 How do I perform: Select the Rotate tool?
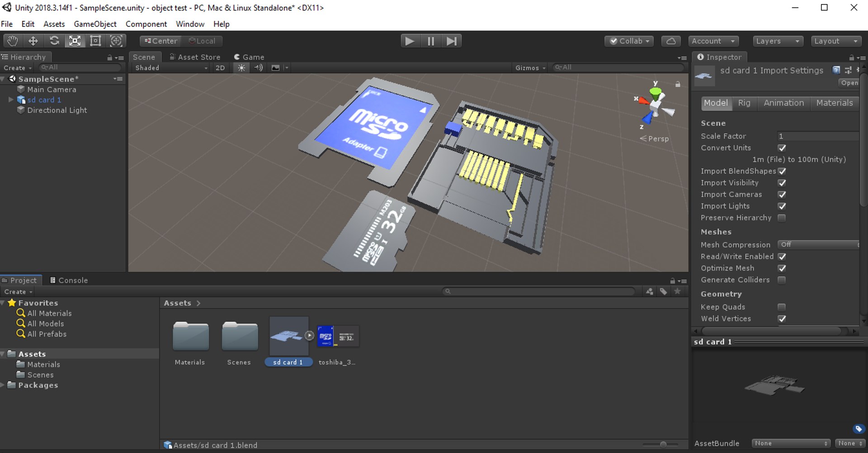(x=54, y=41)
